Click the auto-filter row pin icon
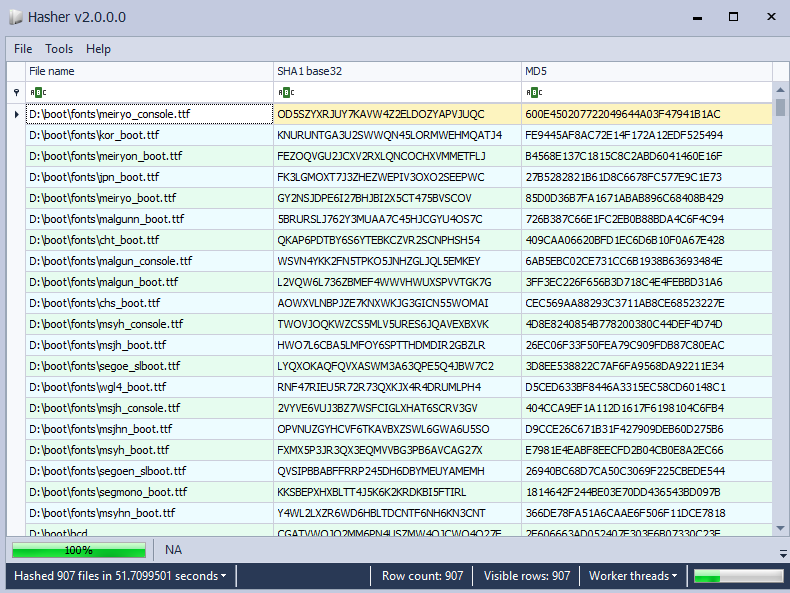The width and height of the screenshot is (790, 593). coord(15,93)
